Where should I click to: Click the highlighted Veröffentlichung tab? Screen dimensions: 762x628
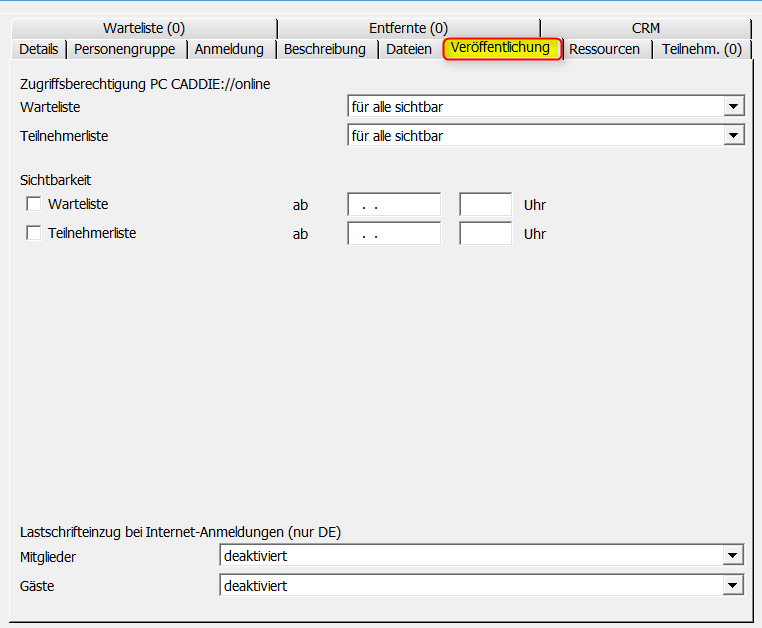coord(500,48)
